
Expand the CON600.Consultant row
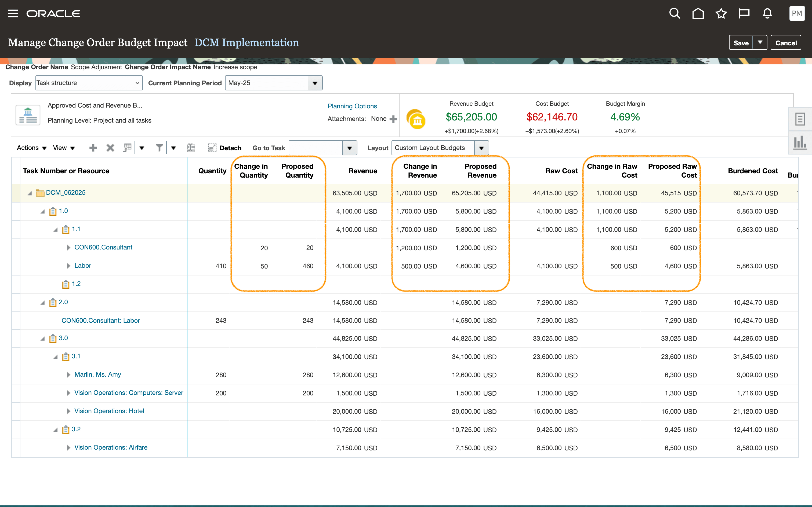point(69,248)
